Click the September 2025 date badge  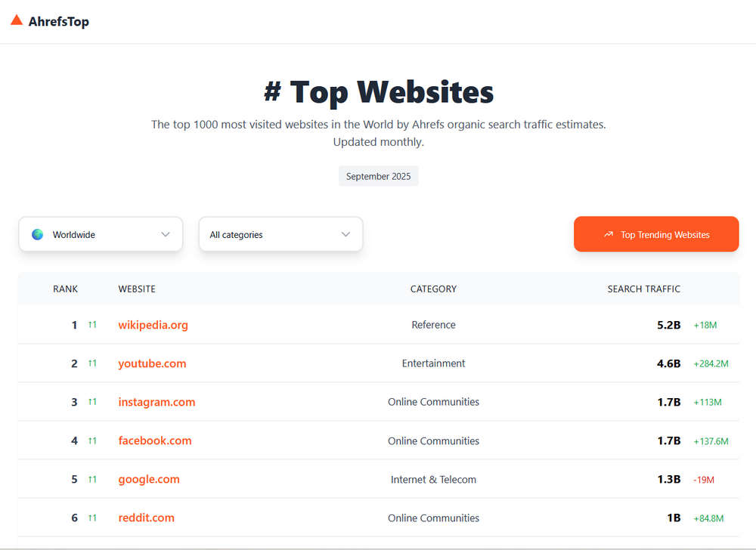[x=379, y=176]
